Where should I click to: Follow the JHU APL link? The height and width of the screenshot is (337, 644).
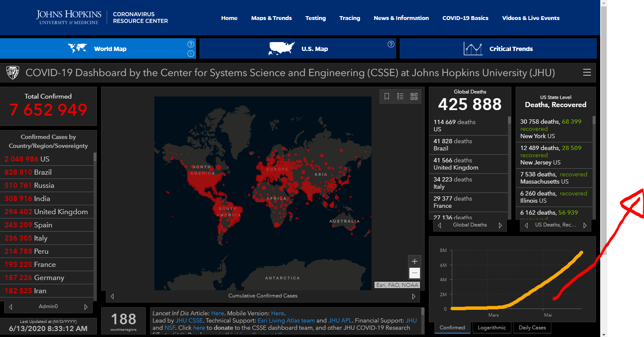point(340,320)
